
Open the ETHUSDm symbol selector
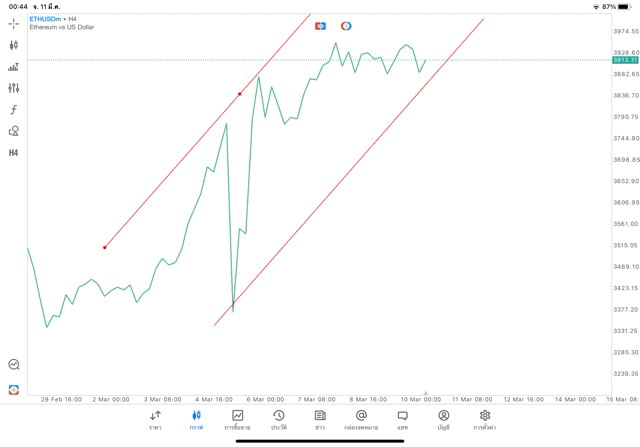coord(46,19)
